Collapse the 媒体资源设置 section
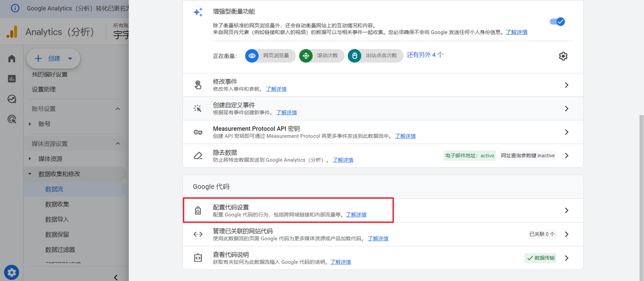The height and width of the screenshot is (281, 644). point(118,144)
